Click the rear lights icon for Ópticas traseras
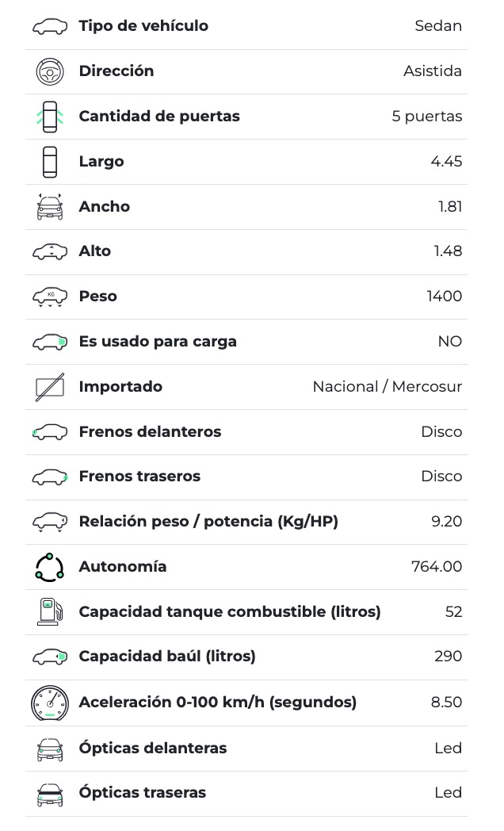This screenshot has width=504, height=831. [x=50, y=794]
